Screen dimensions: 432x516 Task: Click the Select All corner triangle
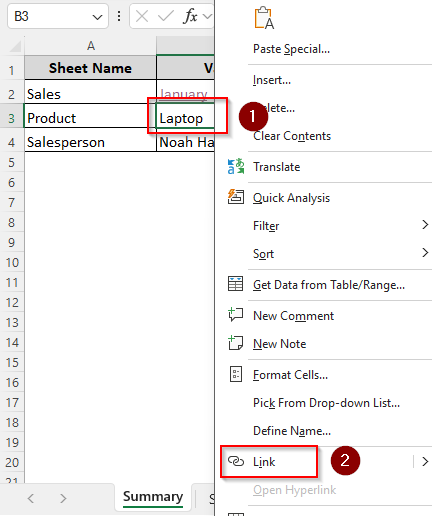click(15, 46)
